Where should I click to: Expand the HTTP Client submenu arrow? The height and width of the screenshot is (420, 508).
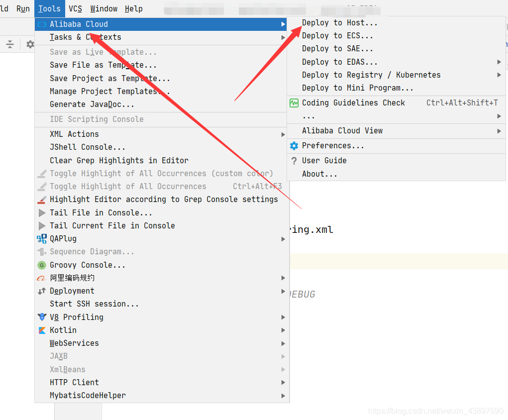coord(283,382)
